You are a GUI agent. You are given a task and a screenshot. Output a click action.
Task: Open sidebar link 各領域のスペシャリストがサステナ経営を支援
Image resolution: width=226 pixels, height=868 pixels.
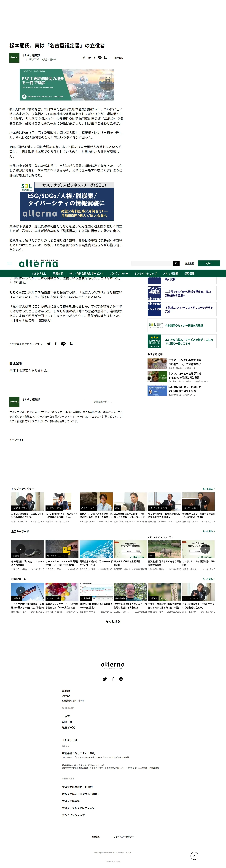tap(182, 309)
